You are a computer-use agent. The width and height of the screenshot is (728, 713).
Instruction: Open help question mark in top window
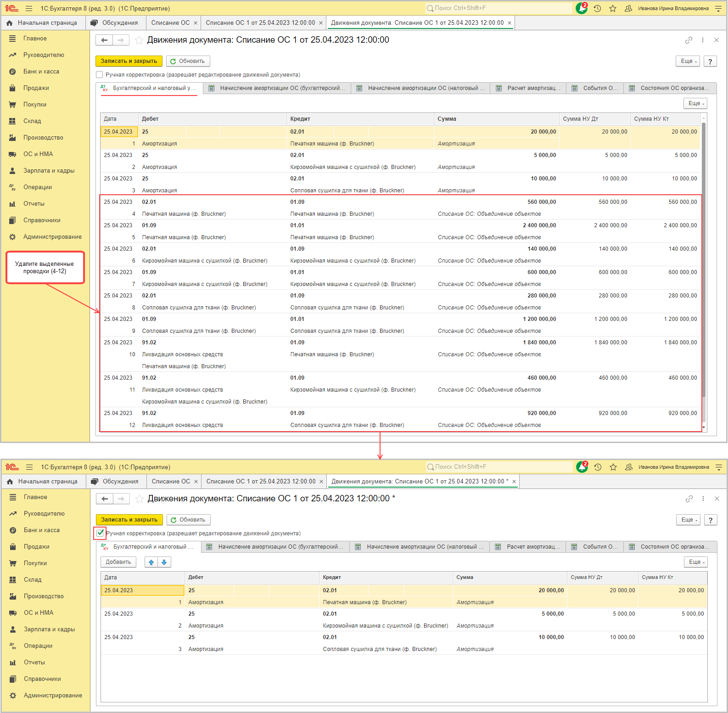(710, 61)
